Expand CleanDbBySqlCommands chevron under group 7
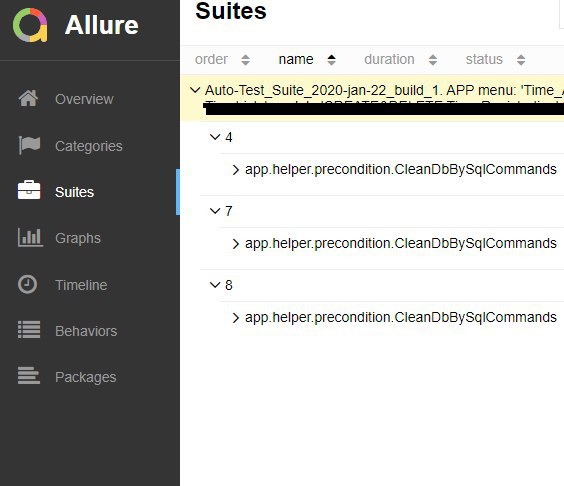This screenshot has height=486, width=564. 236,244
